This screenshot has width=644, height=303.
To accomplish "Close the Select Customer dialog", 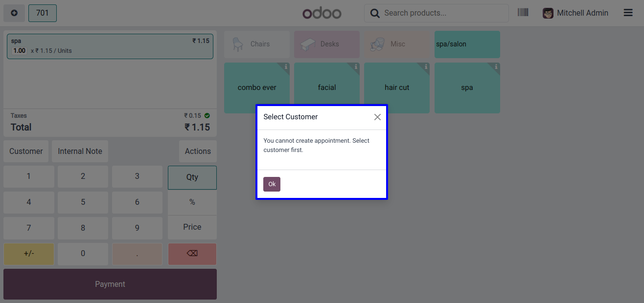I will tap(377, 117).
